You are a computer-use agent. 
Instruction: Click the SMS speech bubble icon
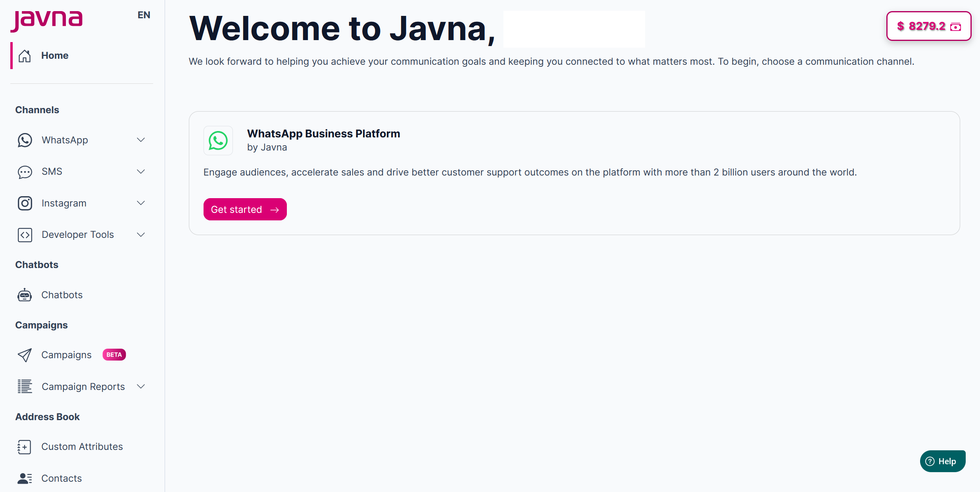click(25, 172)
